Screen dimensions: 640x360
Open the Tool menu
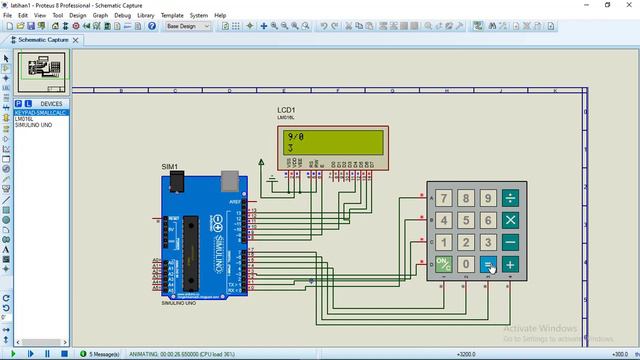click(x=58, y=15)
